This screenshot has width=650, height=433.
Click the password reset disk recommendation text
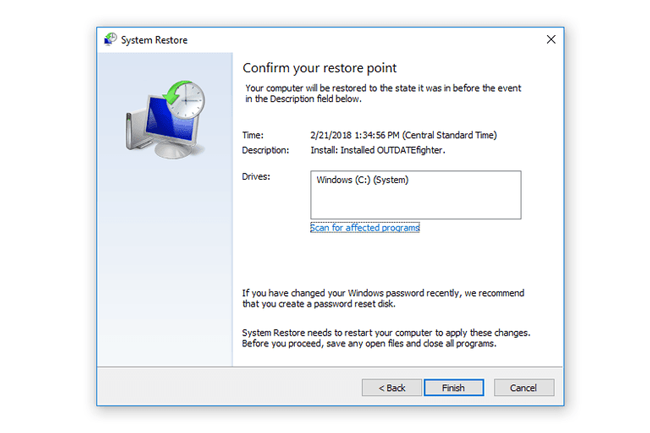(383, 298)
